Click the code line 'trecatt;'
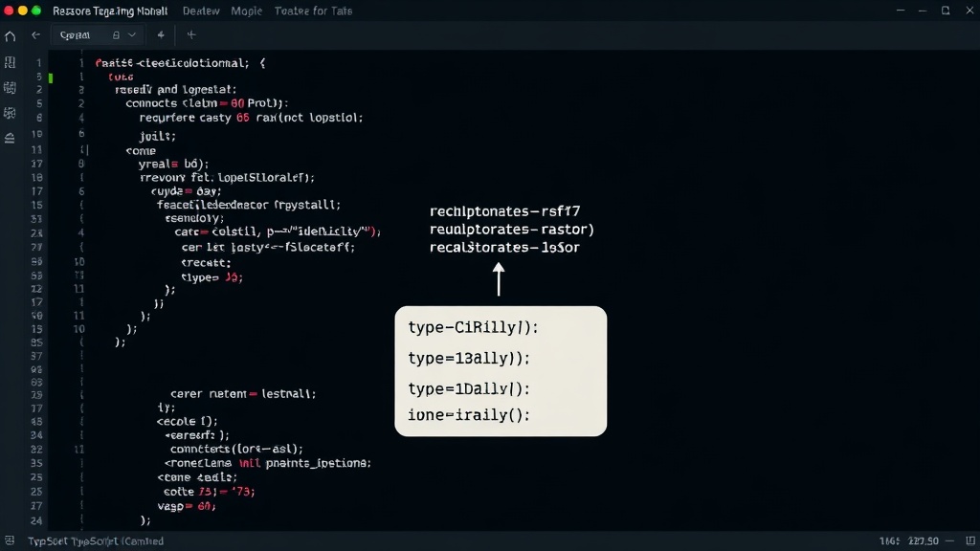This screenshot has height=551, width=980. (206, 262)
